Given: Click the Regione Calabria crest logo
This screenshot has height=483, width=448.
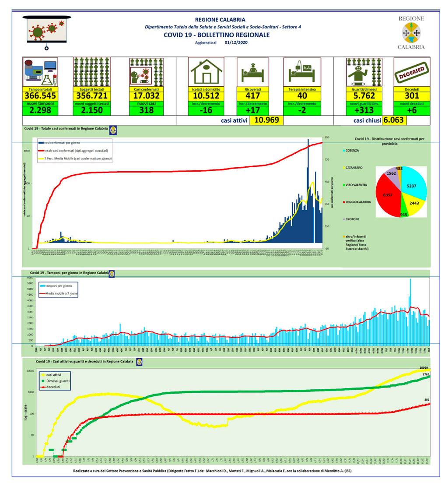Looking at the screenshot, I should tap(411, 33).
